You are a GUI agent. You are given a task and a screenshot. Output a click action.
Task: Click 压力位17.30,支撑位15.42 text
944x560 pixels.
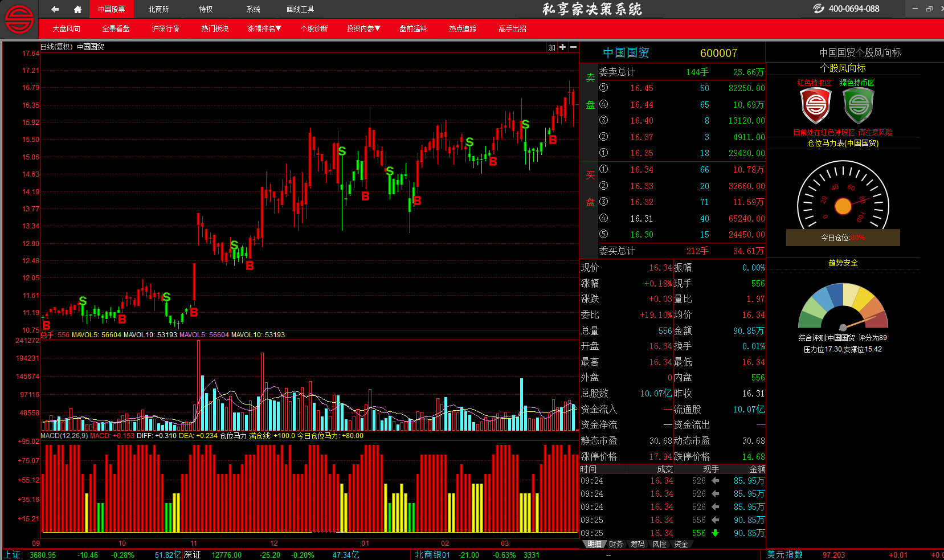click(843, 349)
